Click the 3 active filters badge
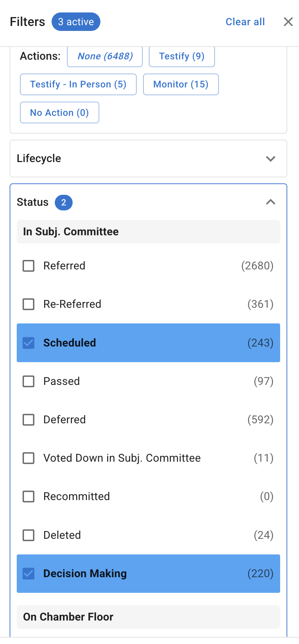299x644 pixels. [76, 22]
